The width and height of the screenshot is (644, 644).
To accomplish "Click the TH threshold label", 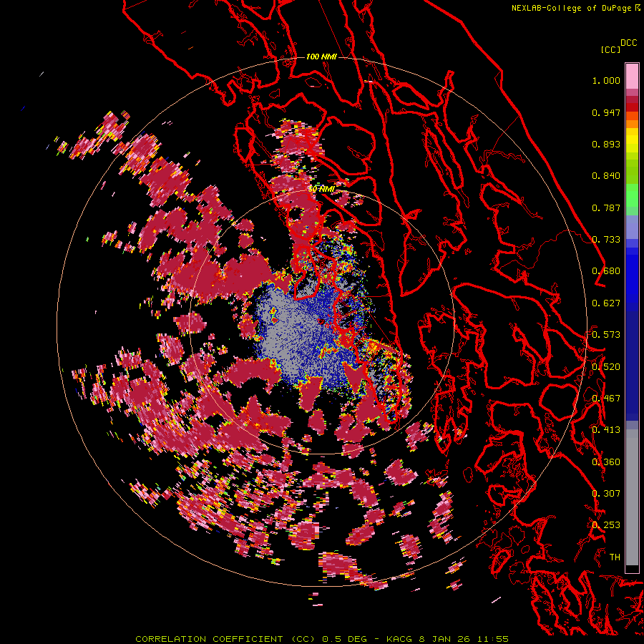I will click(615, 557).
